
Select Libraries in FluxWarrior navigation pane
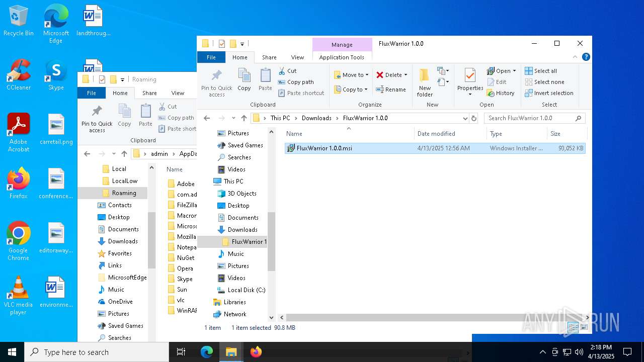tap(229, 302)
